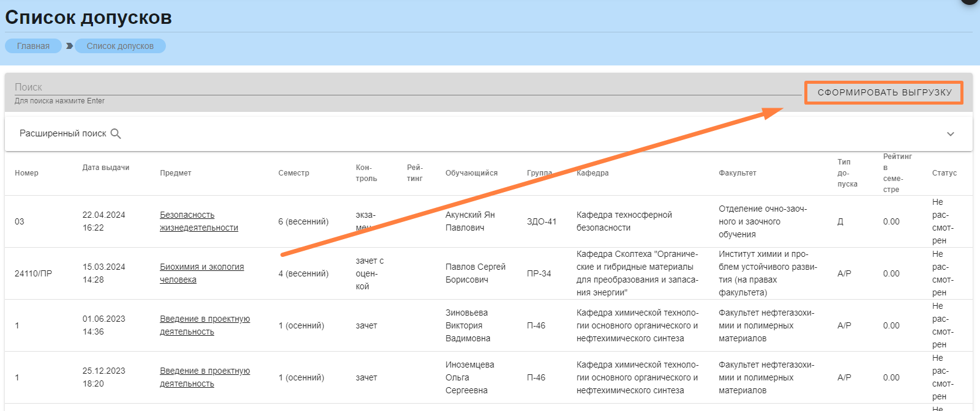Click the Расширенный поиск label
The height and width of the screenshot is (411, 980).
click(x=62, y=133)
